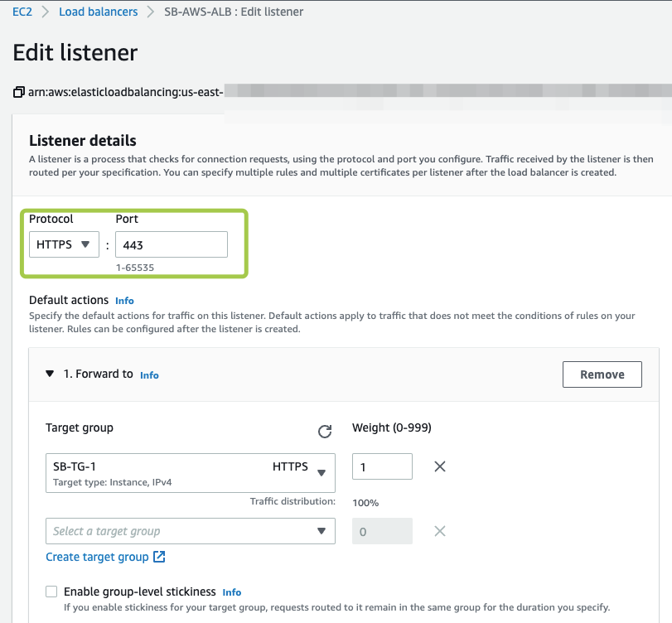This screenshot has width=672, height=623.
Task: Expand the Select a target group dropdown
Action: (191, 531)
